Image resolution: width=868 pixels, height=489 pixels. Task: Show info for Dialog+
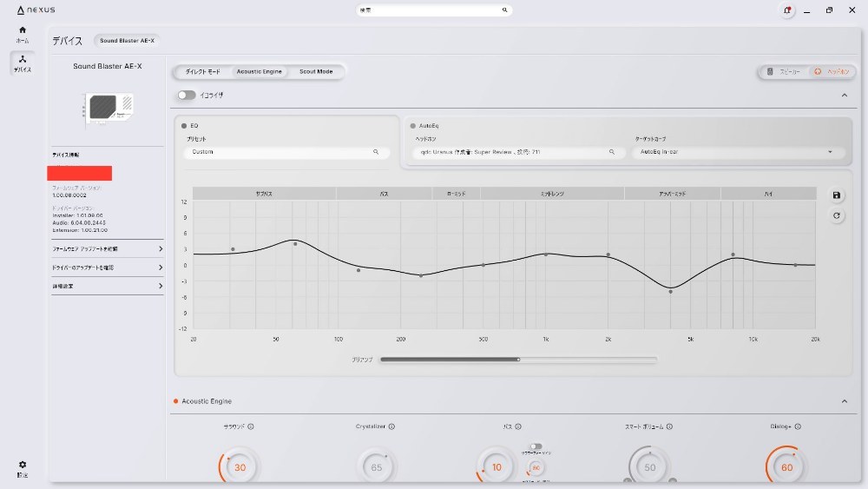point(798,426)
